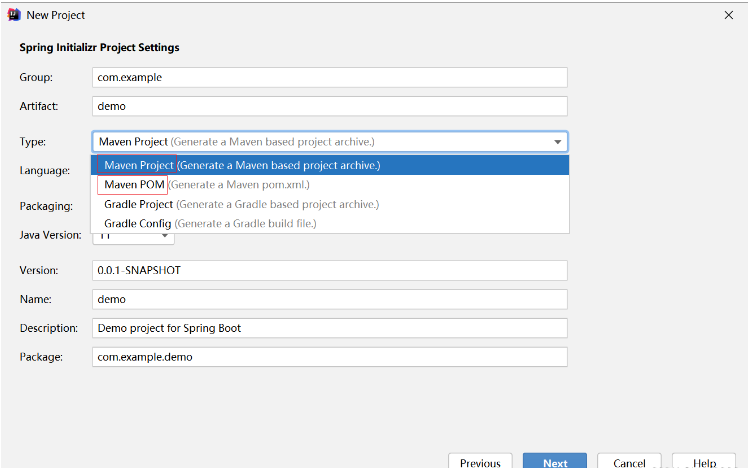Focus the Name input field
Viewport: 753px width, 468px height.
click(330, 299)
